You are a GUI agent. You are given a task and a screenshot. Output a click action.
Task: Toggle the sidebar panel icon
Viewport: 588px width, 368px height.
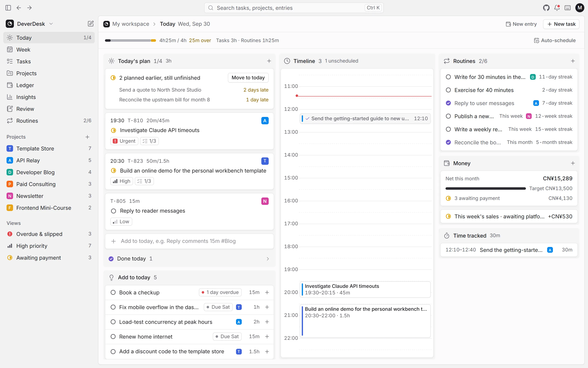coord(8,8)
